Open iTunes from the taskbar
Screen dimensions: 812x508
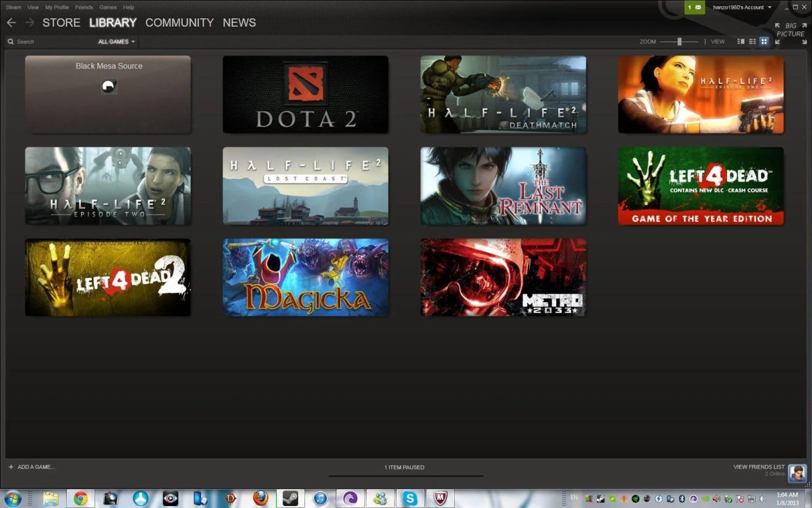click(320, 498)
